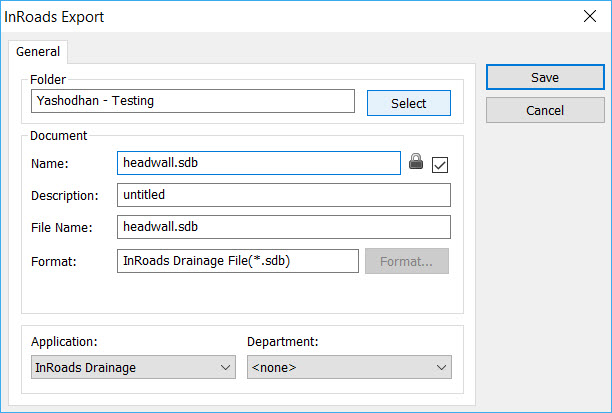Image resolution: width=612 pixels, height=413 pixels.
Task: Focus the Folder field with Yashodhan - Testing
Action: 193,101
